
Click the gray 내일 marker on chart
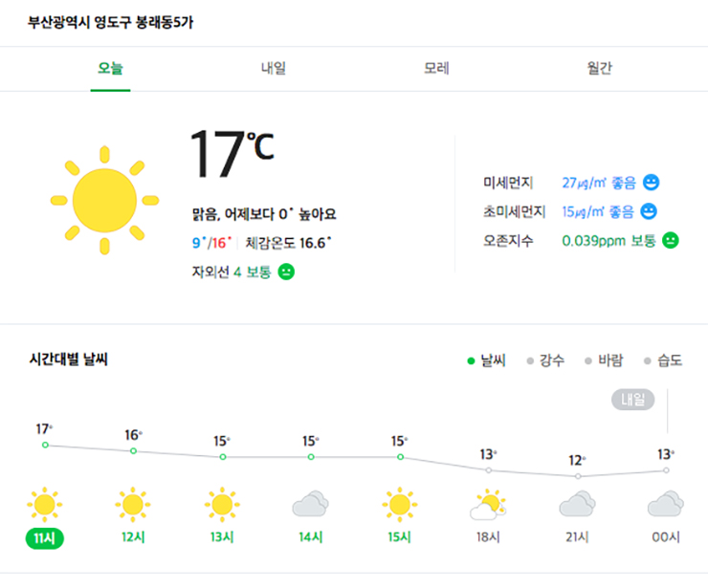(632, 400)
